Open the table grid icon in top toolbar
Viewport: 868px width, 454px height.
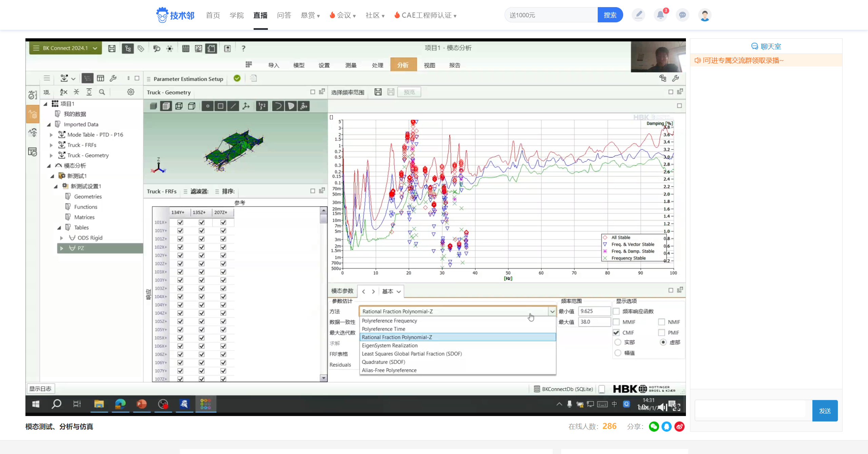coord(185,48)
